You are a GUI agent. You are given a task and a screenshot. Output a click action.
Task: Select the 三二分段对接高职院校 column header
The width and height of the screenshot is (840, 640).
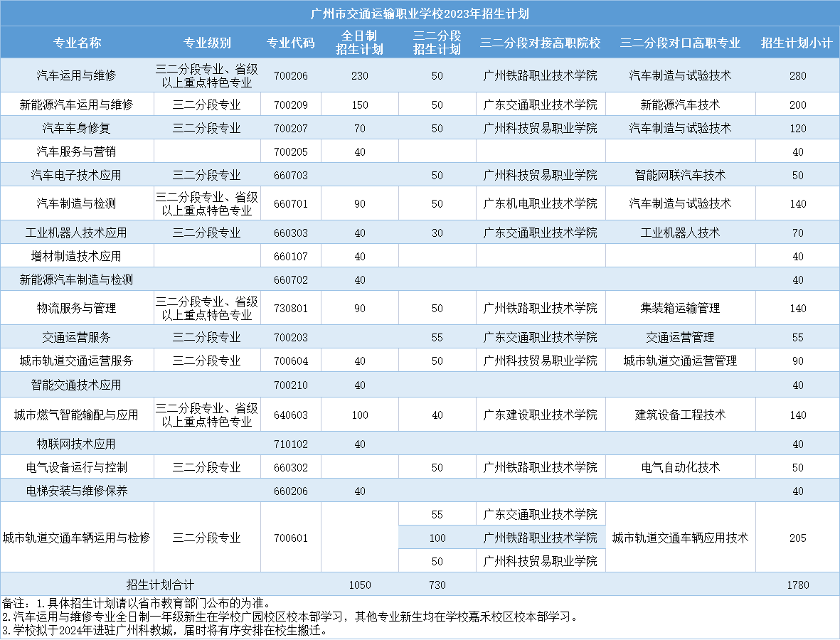click(541, 43)
